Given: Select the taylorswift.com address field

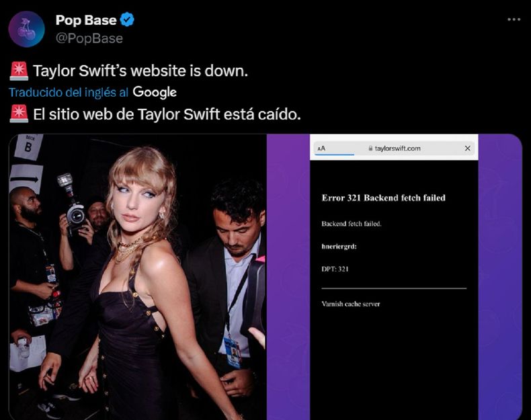Looking at the screenshot, I should pyautogui.click(x=397, y=149).
